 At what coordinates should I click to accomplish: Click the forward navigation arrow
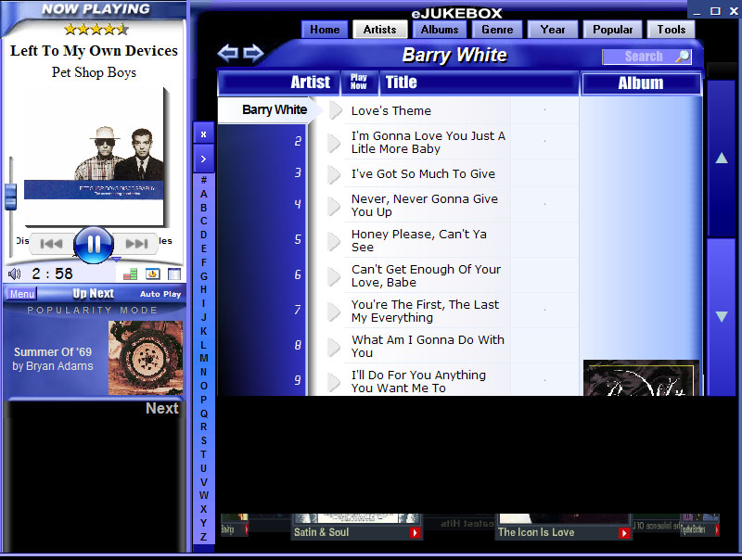(x=253, y=54)
